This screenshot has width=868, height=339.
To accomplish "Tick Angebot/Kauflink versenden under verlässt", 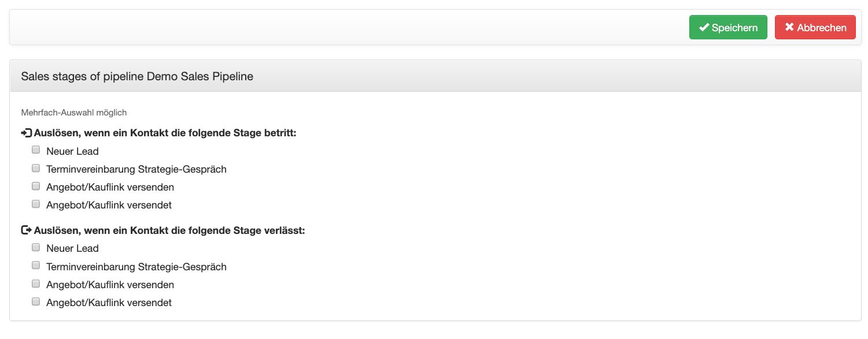I will [x=36, y=284].
